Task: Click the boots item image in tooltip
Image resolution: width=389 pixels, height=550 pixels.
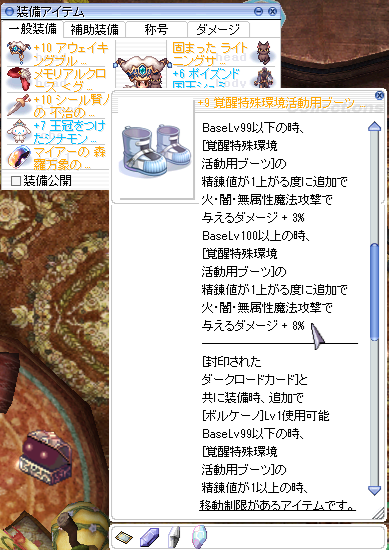Action: (156, 152)
